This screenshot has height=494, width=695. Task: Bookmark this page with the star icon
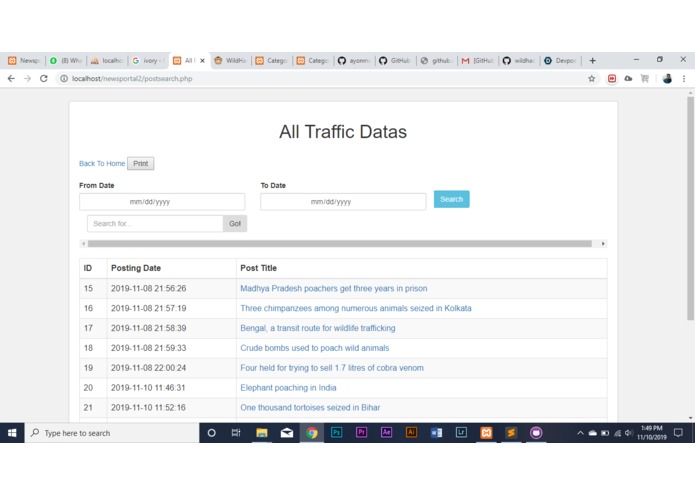(x=591, y=78)
